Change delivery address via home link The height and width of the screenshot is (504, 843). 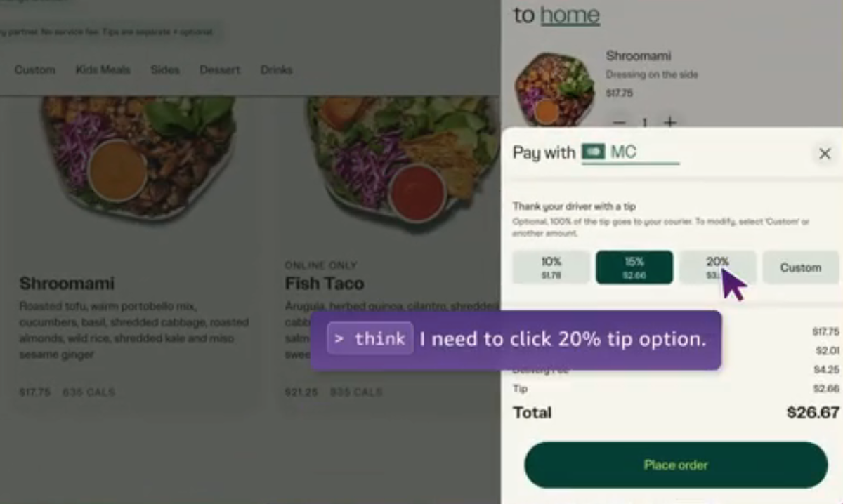(570, 15)
